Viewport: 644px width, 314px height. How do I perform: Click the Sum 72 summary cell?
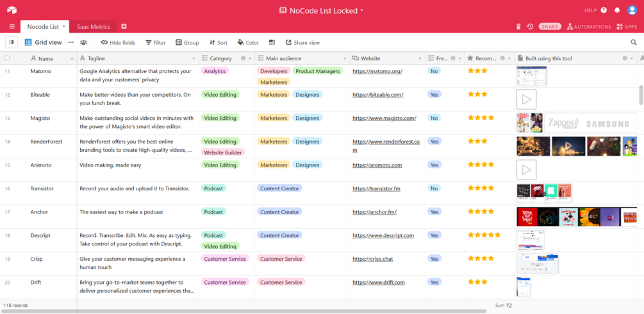(x=503, y=306)
